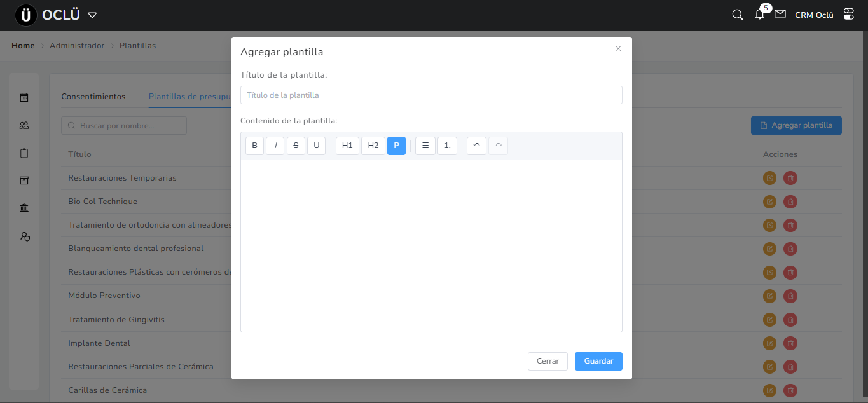This screenshot has width=868, height=403.
Task: Open the patients group icon in sidebar
Action: [x=24, y=125]
